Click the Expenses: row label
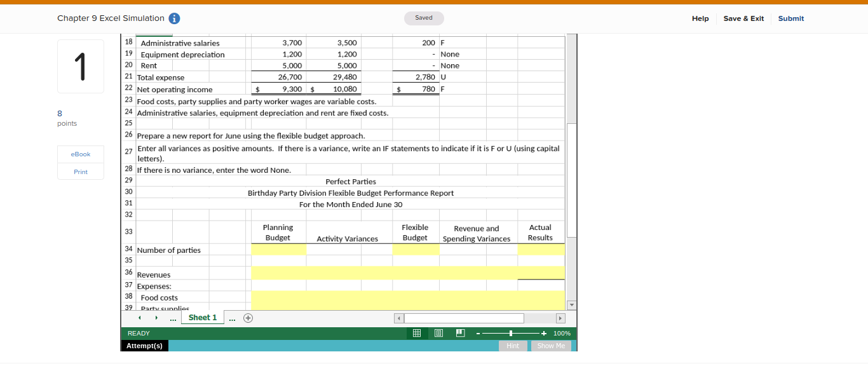 tap(154, 287)
